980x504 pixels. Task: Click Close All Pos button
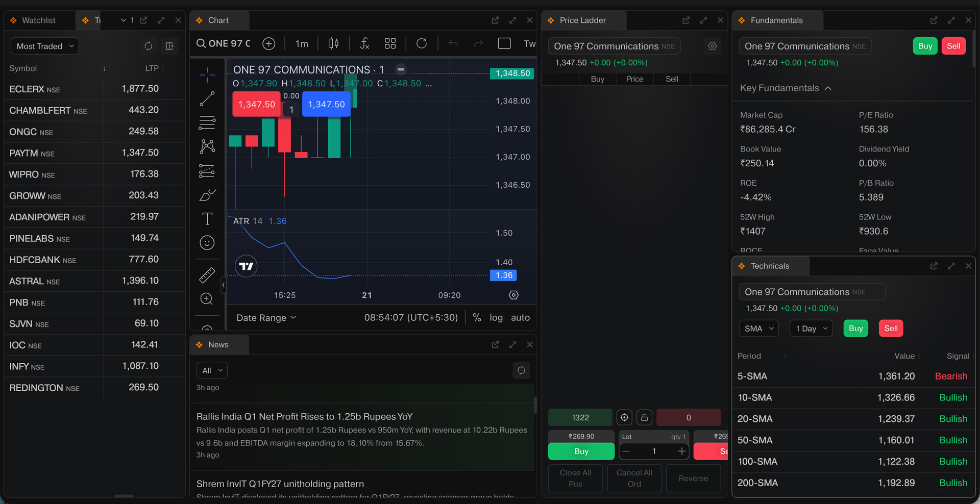[x=575, y=478]
